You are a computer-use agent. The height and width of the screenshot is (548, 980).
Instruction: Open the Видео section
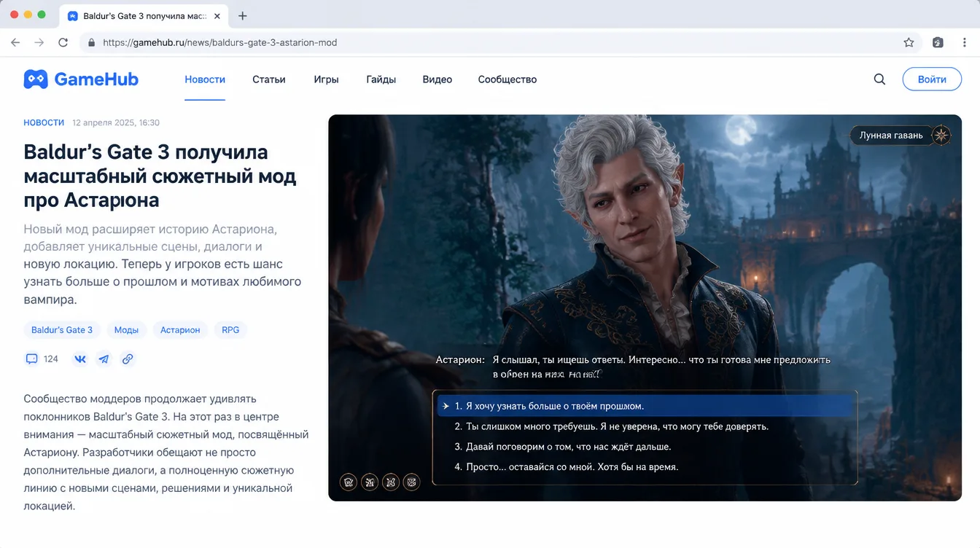(437, 79)
